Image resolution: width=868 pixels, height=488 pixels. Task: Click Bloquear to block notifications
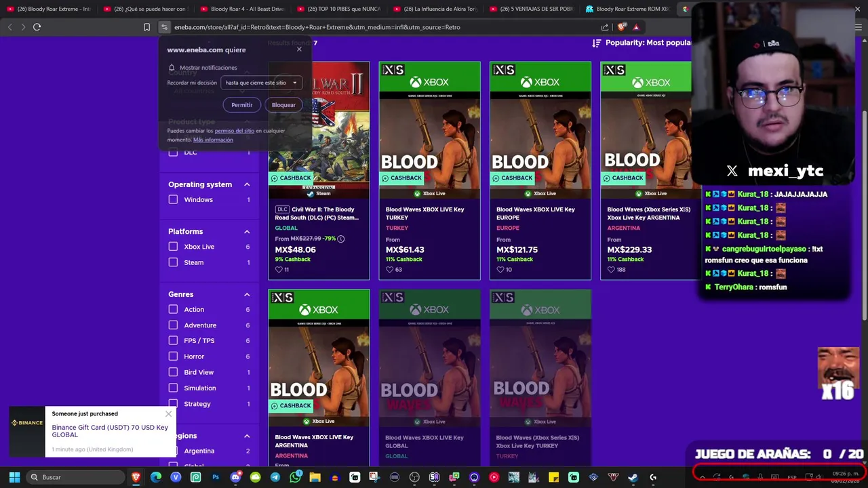(x=283, y=105)
